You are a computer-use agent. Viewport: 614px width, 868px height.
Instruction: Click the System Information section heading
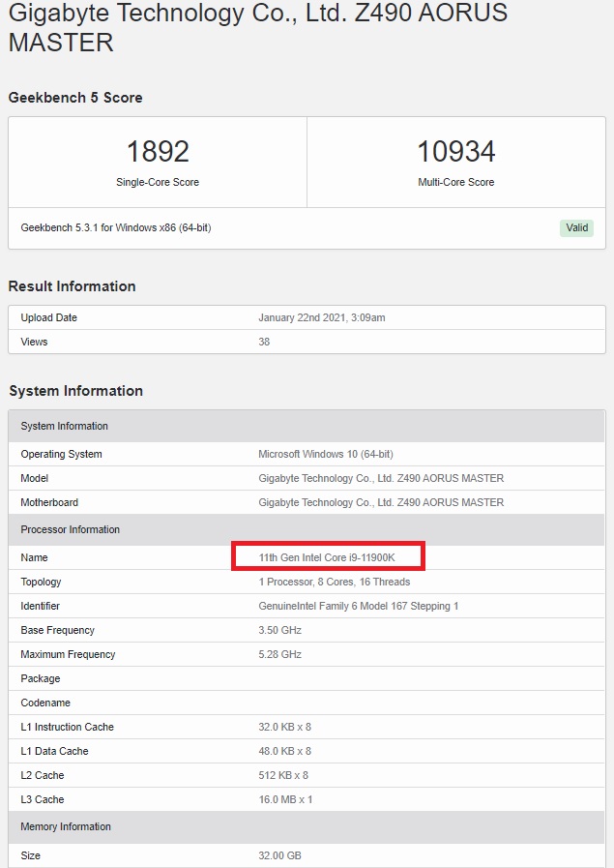point(75,391)
